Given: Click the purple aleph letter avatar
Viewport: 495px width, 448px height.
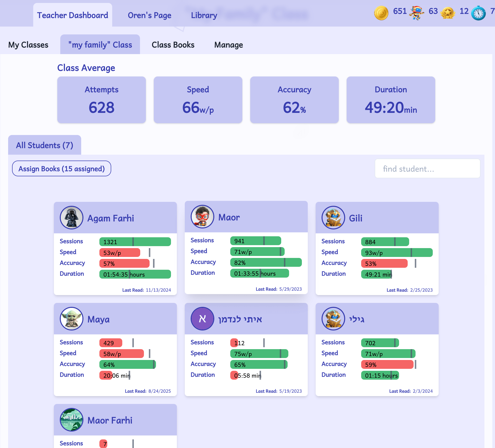Looking at the screenshot, I should click(202, 319).
